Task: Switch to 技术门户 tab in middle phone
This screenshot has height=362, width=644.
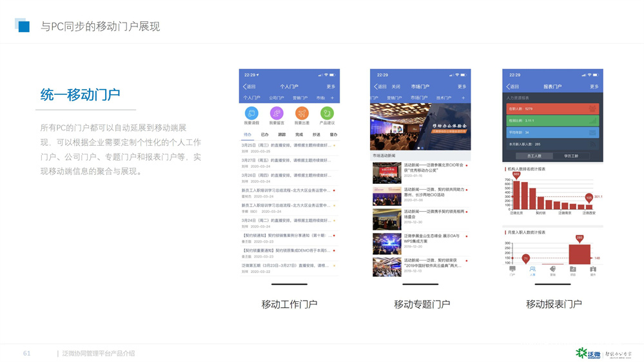Action: click(444, 98)
